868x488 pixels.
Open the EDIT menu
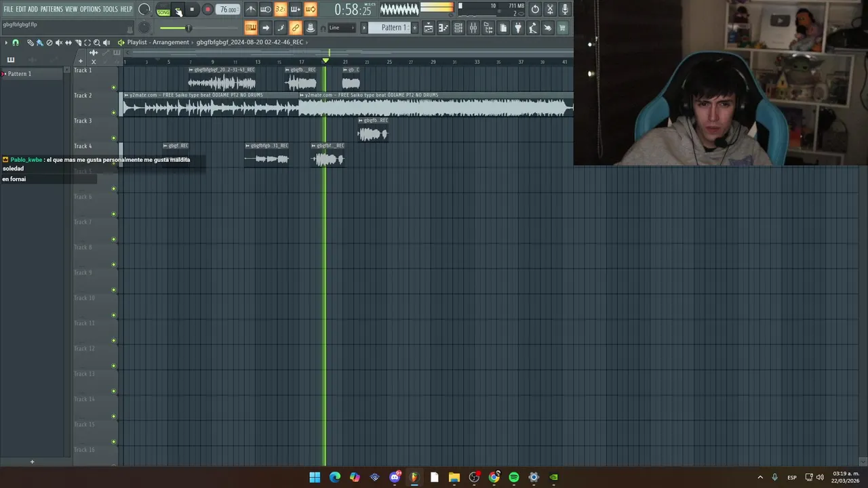[20, 9]
